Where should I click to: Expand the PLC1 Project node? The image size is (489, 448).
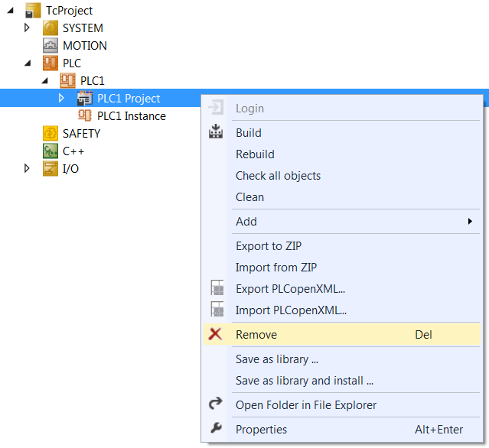pos(61,98)
